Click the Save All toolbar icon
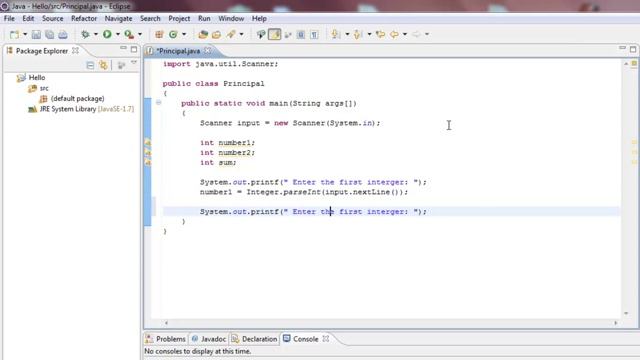 point(49,35)
